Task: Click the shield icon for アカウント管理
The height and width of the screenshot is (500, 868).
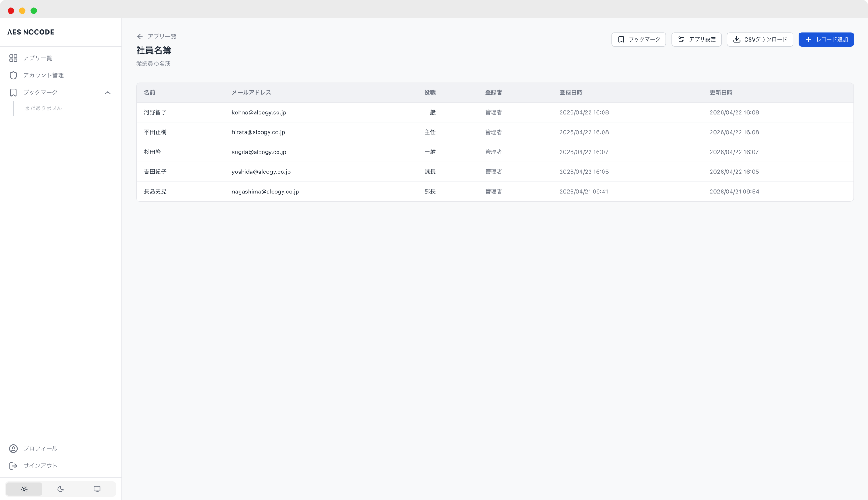Action: coord(13,75)
